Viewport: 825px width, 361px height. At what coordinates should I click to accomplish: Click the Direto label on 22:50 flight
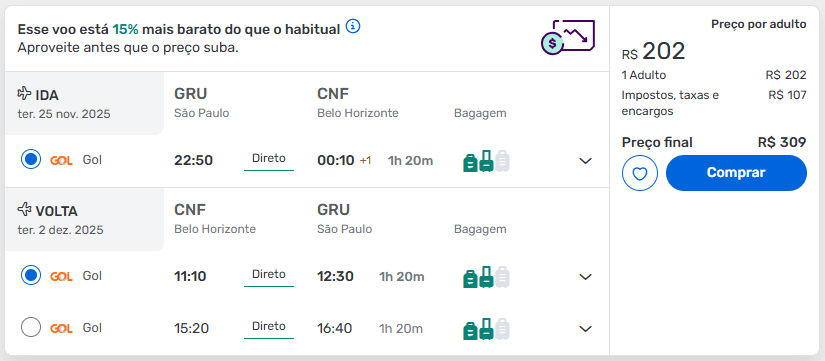(269, 158)
